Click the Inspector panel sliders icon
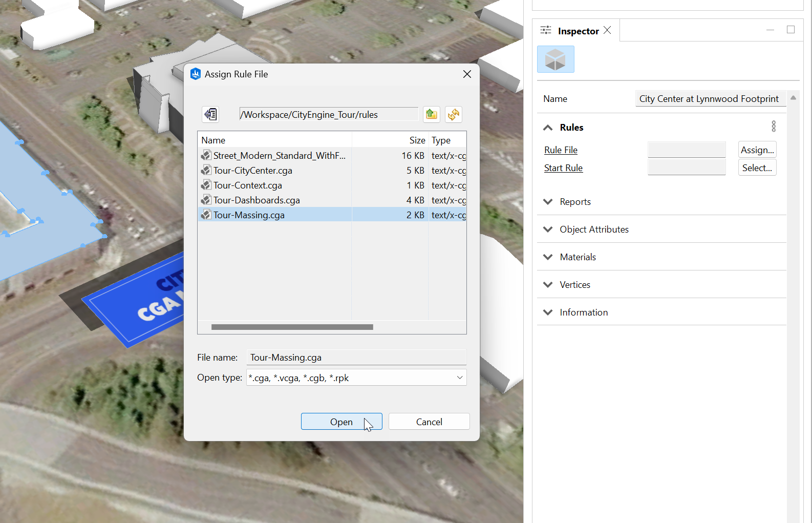The height and width of the screenshot is (523, 812). 546,30
